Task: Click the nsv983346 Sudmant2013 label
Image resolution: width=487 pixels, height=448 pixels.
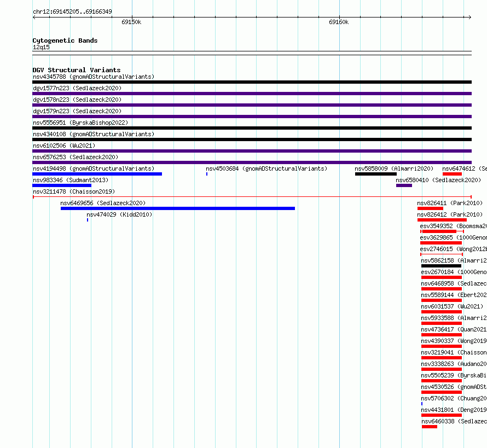Action: (x=71, y=180)
